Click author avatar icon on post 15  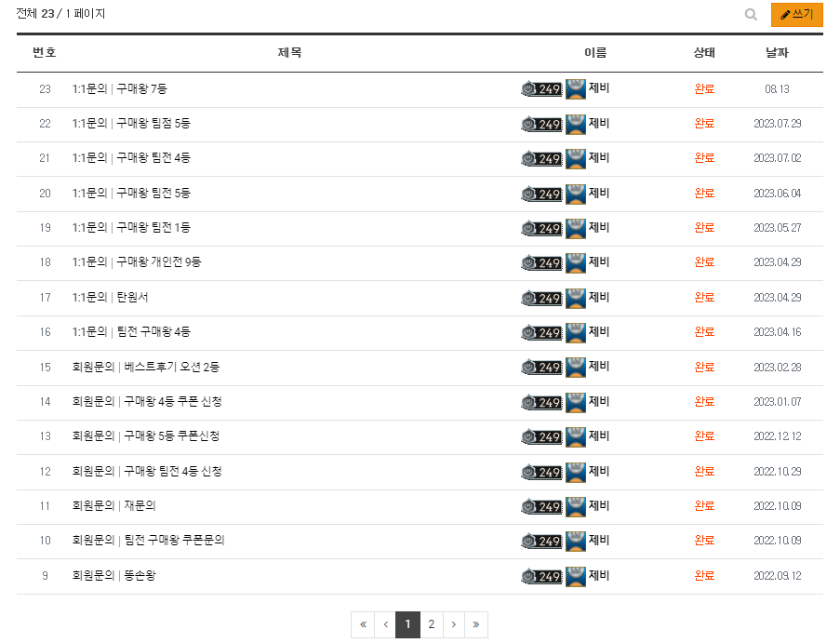576,368
